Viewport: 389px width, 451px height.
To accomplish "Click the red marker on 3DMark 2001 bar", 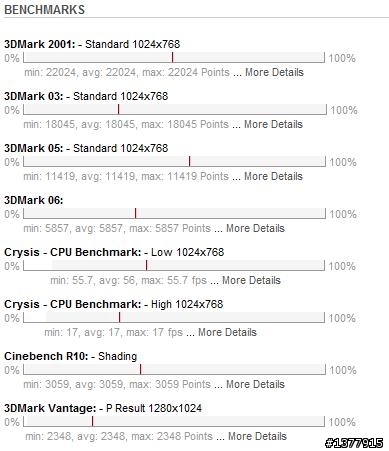I will (x=172, y=57).
